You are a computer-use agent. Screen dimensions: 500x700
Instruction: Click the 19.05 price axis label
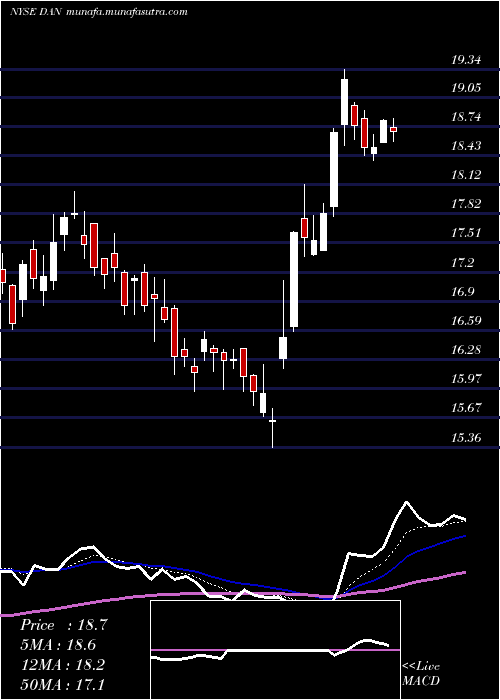tap(466, 88)
